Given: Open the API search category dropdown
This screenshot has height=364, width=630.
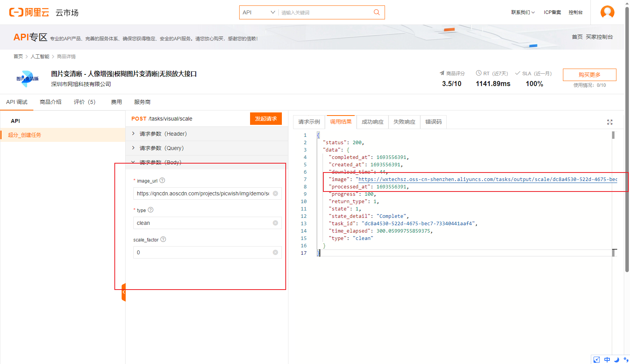Looking at the screenshot, I should (259, 12).
